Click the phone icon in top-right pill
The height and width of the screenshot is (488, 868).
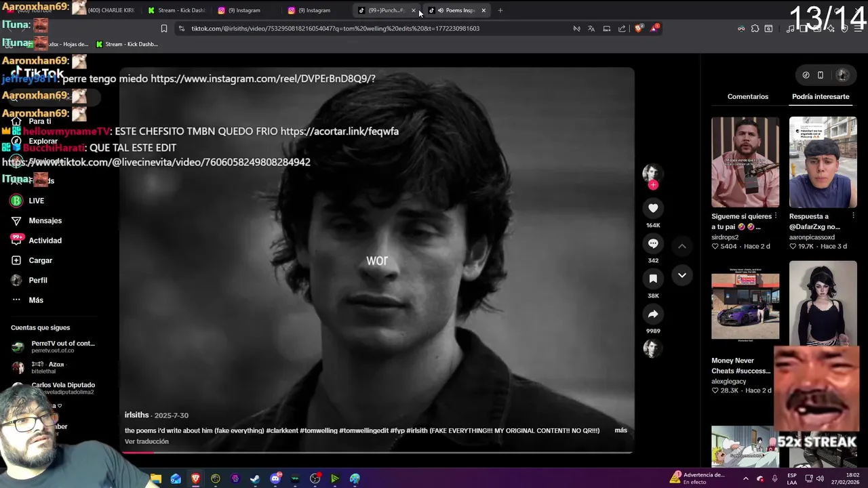coord(821,75)
